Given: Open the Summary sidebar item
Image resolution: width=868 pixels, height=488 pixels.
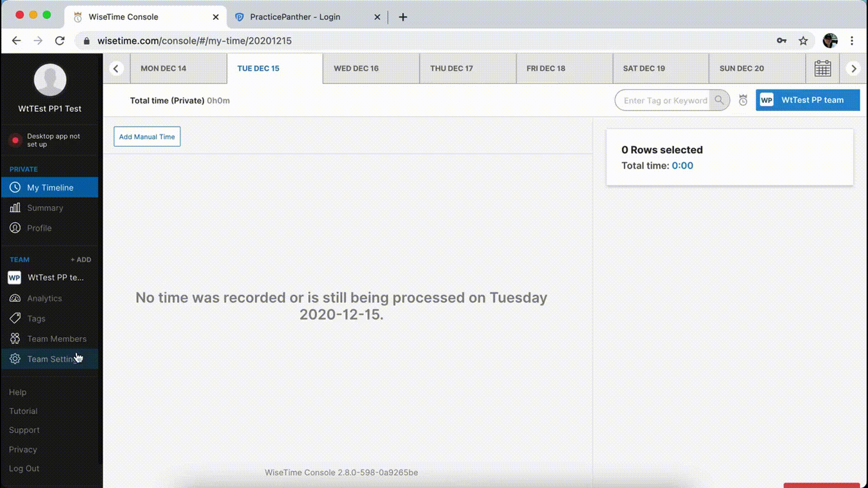Looking at the screenshot, I should point(49,208).
